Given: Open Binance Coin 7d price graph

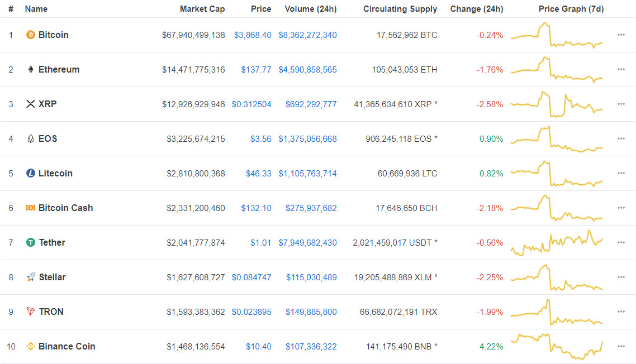Looking at the screenshot, I should (x=557, y=347).
